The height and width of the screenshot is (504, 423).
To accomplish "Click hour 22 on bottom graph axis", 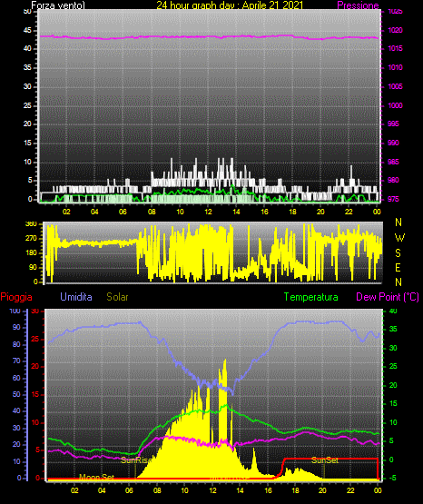I will pyautogui.click(x=349, y=490).
